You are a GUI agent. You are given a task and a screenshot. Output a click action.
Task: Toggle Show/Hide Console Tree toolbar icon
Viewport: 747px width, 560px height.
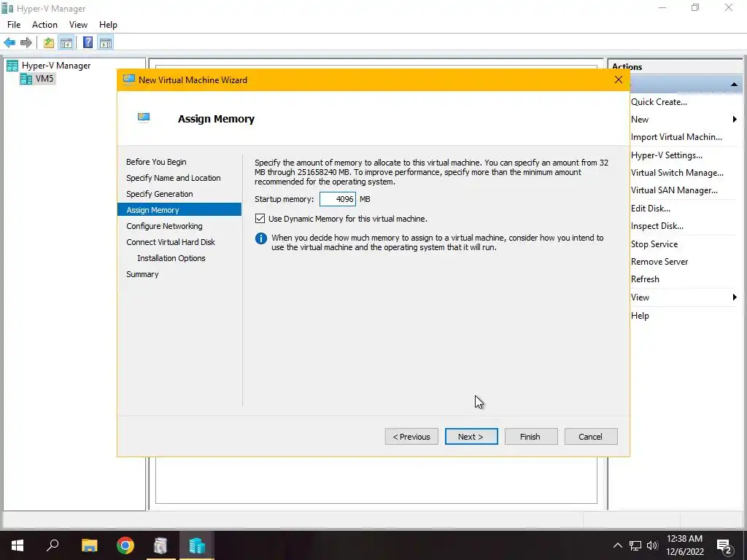(66, 43)
